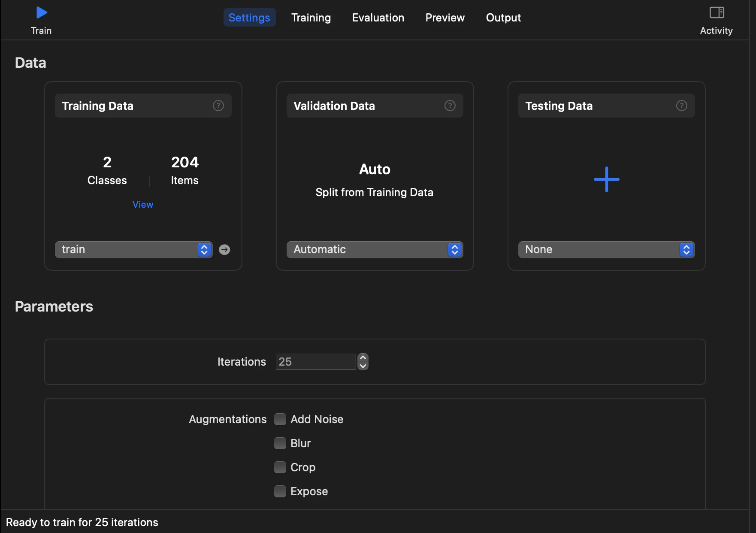Open help for Validation Data
Image resolution: width=756 pixels, height=533 pixels.
[x=450, y=106]
